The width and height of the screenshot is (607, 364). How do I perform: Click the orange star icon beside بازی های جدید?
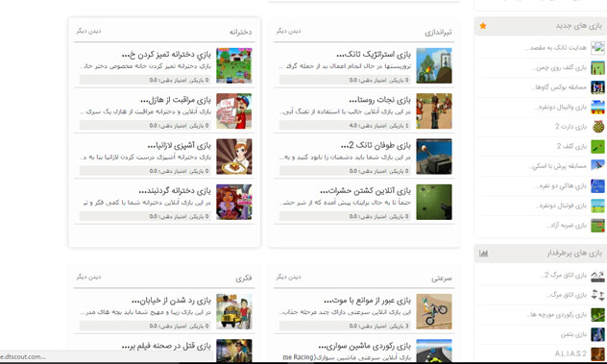tap(483, 26)
